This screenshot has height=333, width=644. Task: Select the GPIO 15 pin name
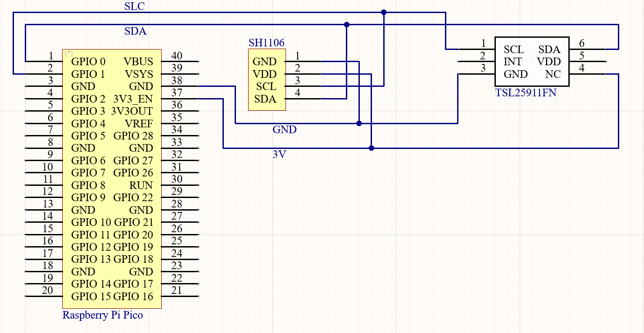91,297
